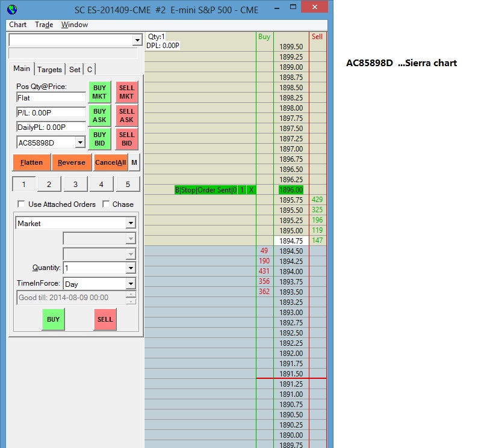Screen dimensions: 493x448
Task: Click the globe app icon in title bar
Action: (12, 10)
